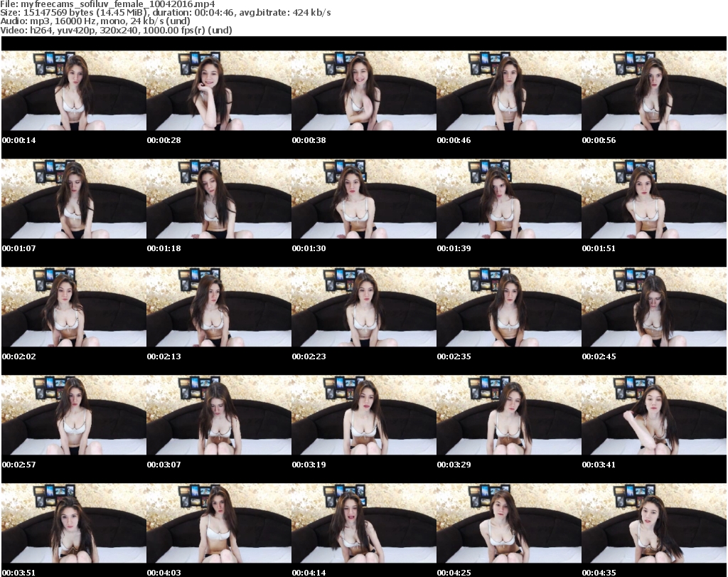
Task: Select the thumbnail frame at 00:04:14
Action: pyautogui.click(x=364, y=524)
